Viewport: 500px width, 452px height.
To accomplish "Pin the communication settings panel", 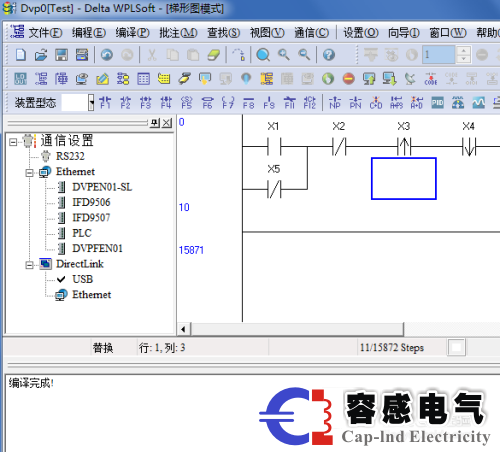I will [155, 123].
